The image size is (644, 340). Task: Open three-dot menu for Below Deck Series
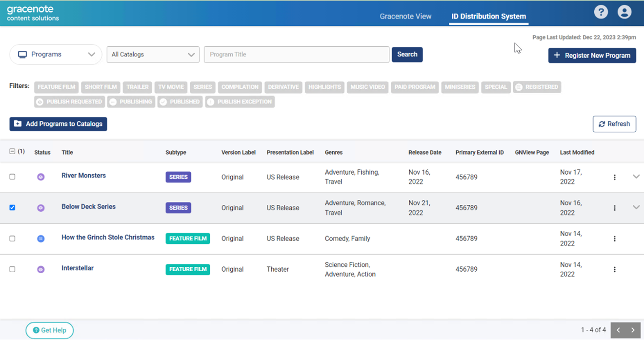614,208
